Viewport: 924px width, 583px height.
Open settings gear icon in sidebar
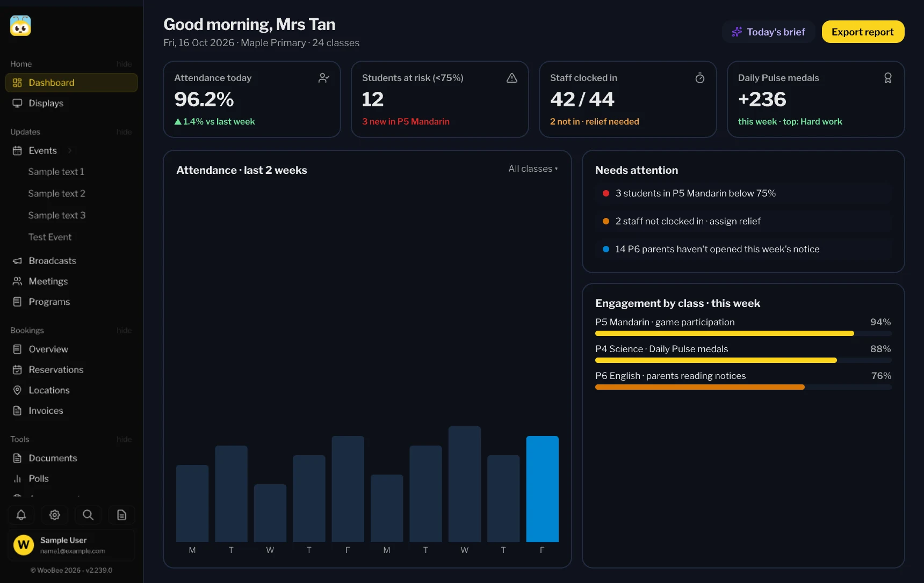(55, 515)
